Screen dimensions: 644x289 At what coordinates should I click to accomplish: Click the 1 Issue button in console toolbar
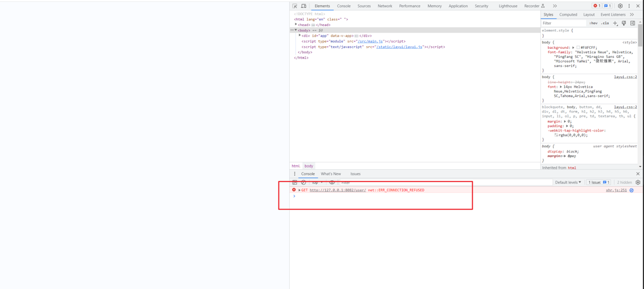599,182
